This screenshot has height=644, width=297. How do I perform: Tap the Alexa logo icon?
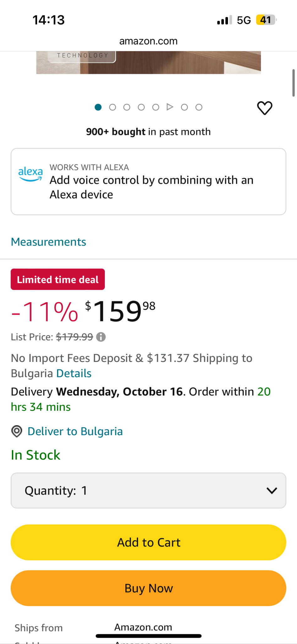30,174
